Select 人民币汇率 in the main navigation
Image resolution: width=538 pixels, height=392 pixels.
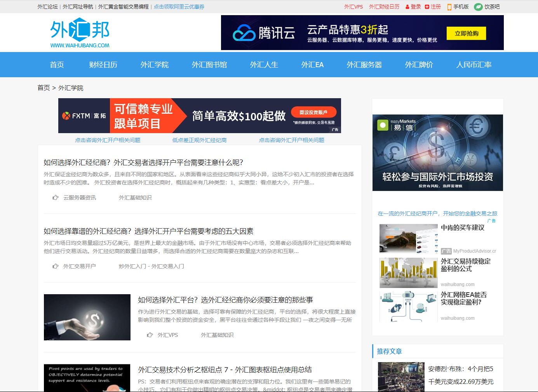click(x=474, y=65)
